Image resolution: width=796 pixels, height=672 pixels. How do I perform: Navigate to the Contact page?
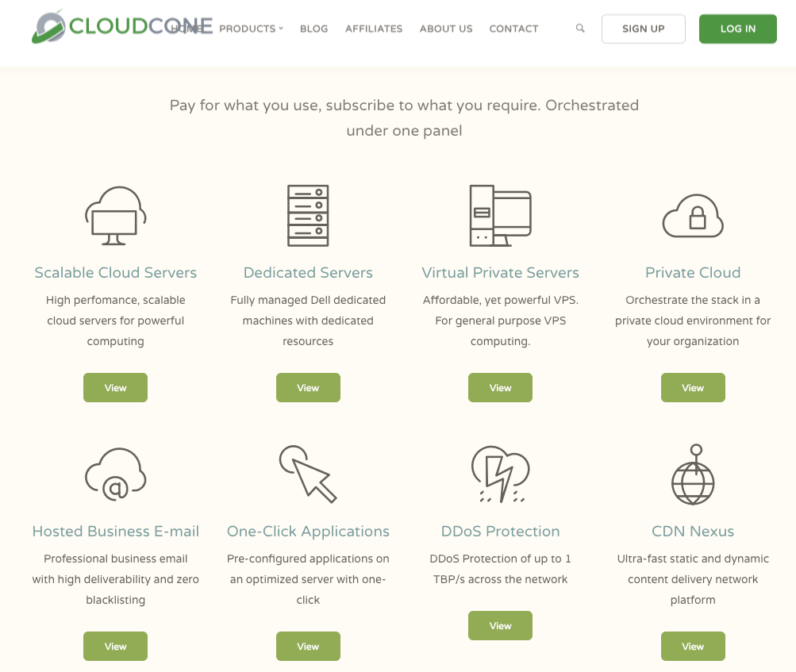coord(513,29)
